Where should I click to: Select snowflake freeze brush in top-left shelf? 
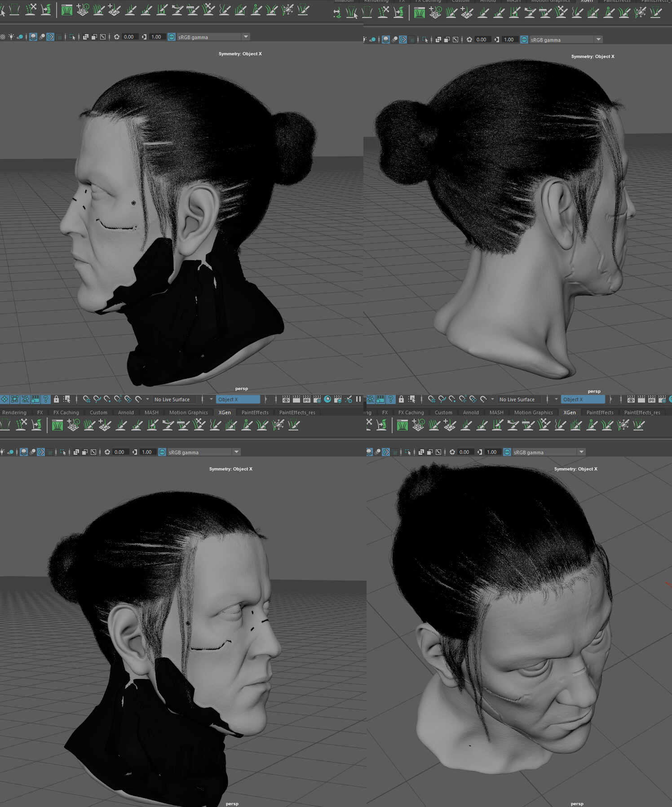click(287, 9)
